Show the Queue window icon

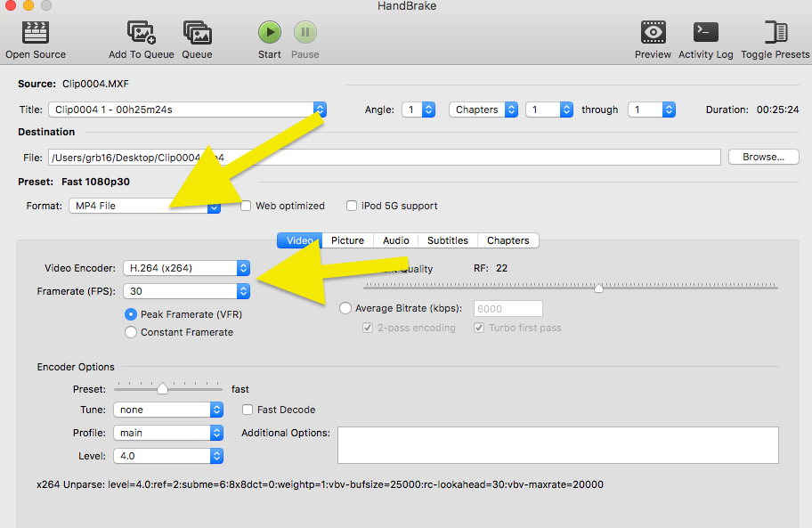(198, 33)
